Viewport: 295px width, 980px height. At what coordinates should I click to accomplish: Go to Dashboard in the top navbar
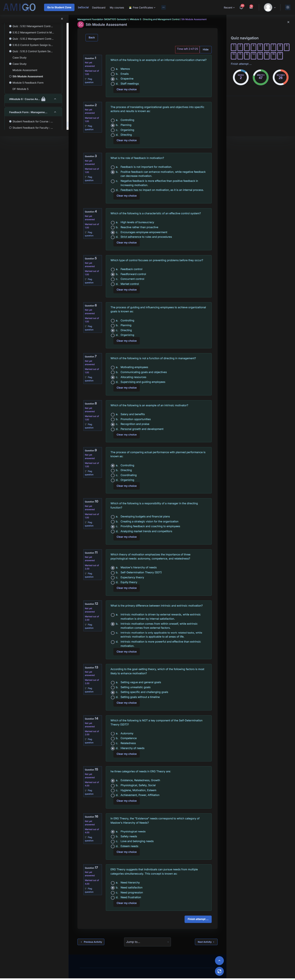coord(98,8)
